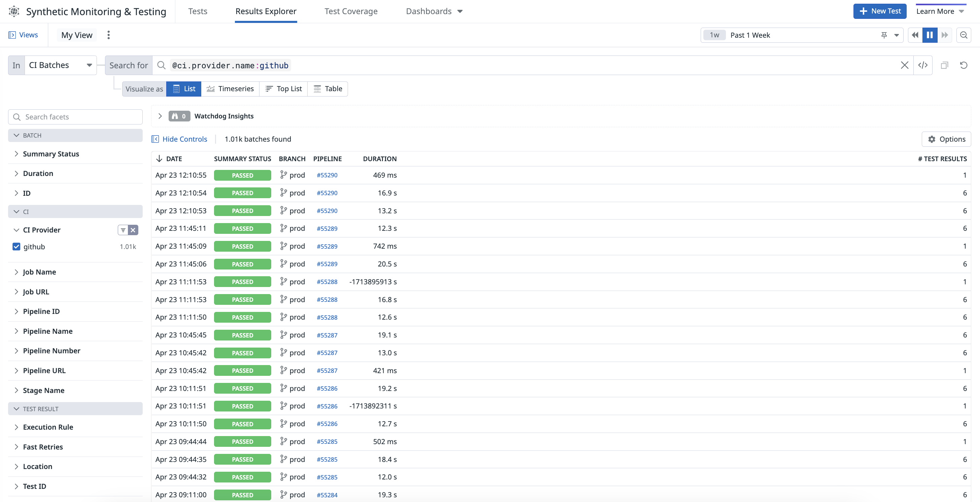Viewport: 980px width, 502px height.
Task: Step back in time with rewind icon
Action: pyautogui.click(x=915, y=35)
